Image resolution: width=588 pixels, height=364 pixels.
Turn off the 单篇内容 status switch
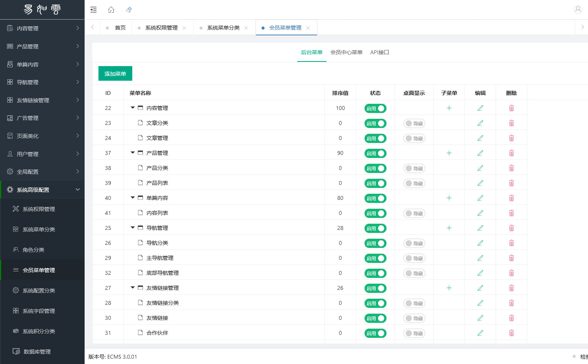[x=375, y=198]
